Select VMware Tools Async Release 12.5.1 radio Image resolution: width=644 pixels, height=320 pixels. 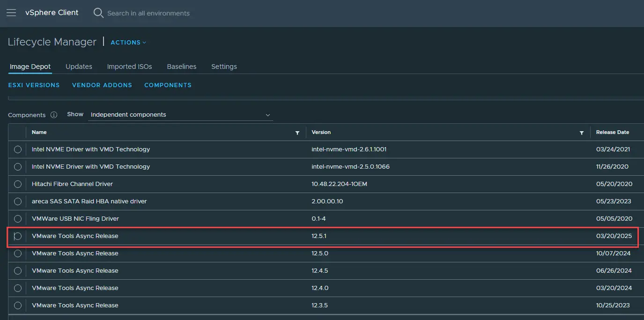18,236
